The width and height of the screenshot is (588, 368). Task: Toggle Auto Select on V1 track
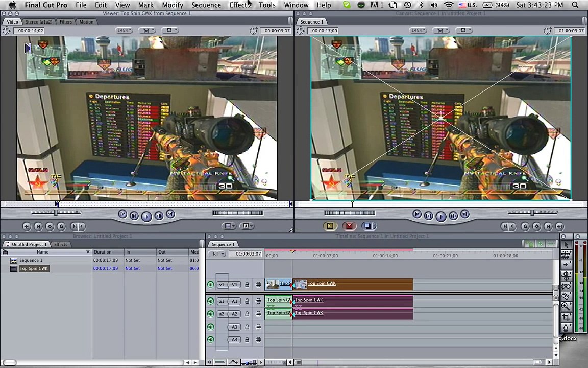click(x=258, y=285)
